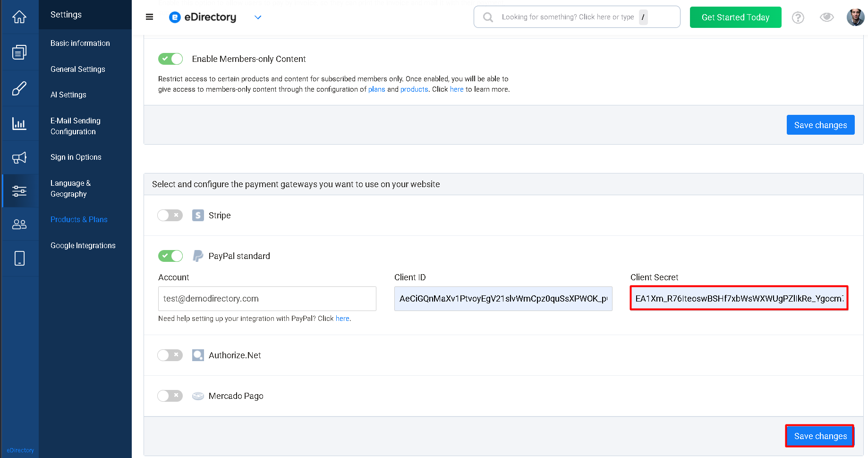Viewport: 868px width, 458px height.
Task: Follow the 'plans' link
Action: 377,89
